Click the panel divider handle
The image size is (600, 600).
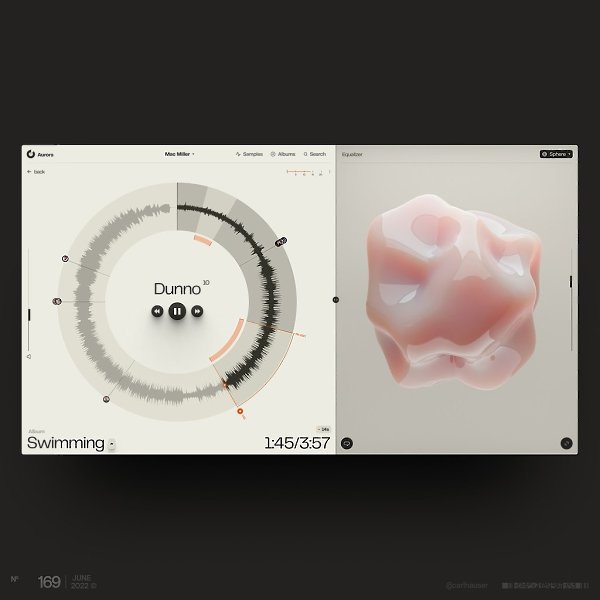coord(336,300)
